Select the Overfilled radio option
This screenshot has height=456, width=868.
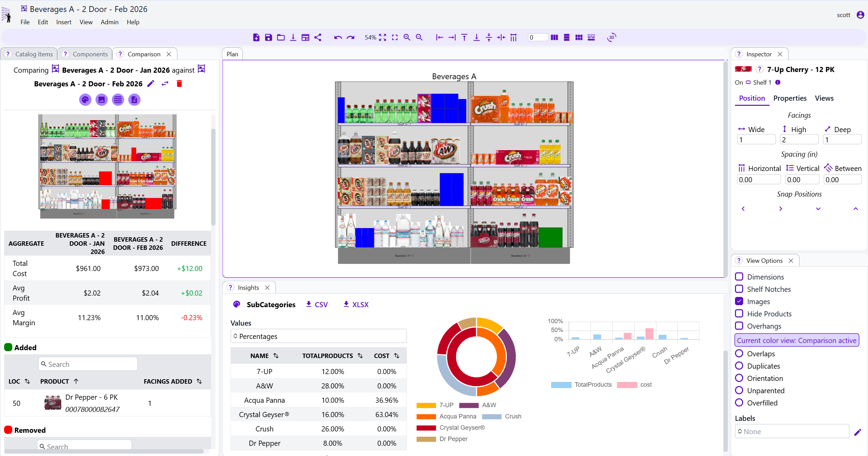[739, 403]
